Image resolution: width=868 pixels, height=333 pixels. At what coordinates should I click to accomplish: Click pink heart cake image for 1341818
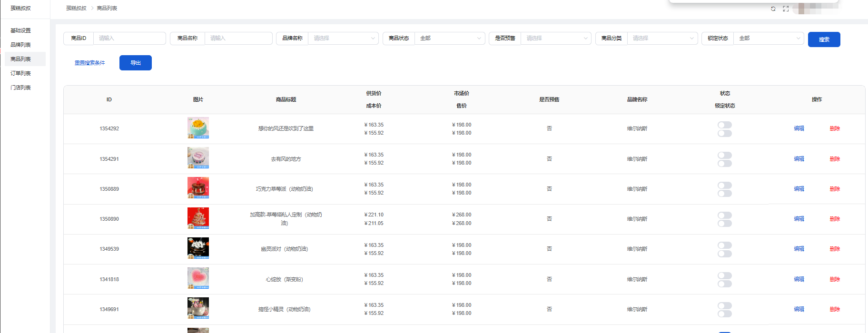198,278
